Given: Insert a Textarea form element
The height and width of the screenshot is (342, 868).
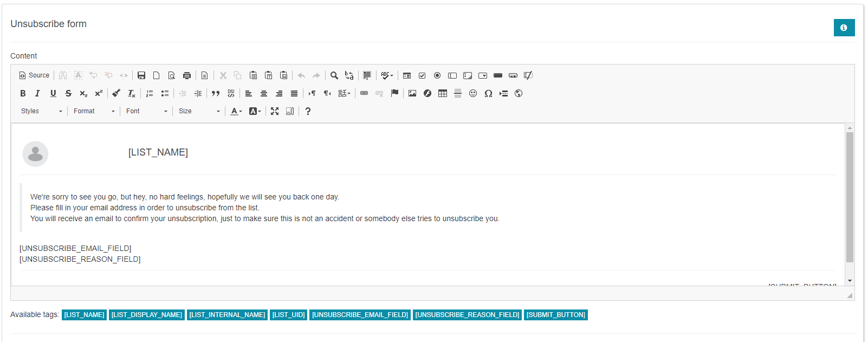Looking at the screenshot, I should coord(468,75).
